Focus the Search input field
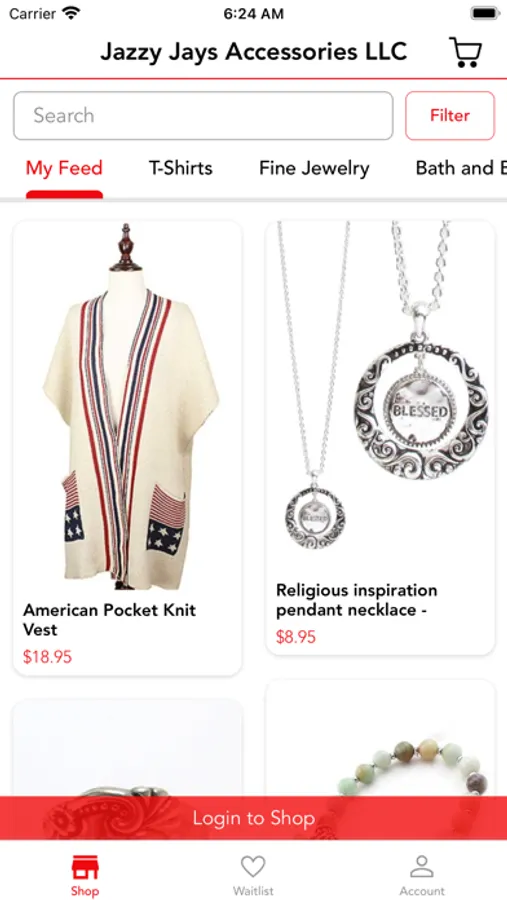This screenshot has height=900, width=507. click(x=203, y=115)
